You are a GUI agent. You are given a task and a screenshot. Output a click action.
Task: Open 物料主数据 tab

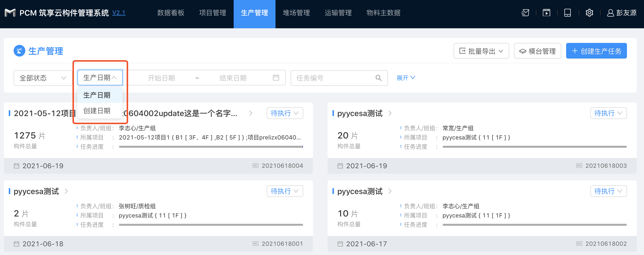(384, 13)
